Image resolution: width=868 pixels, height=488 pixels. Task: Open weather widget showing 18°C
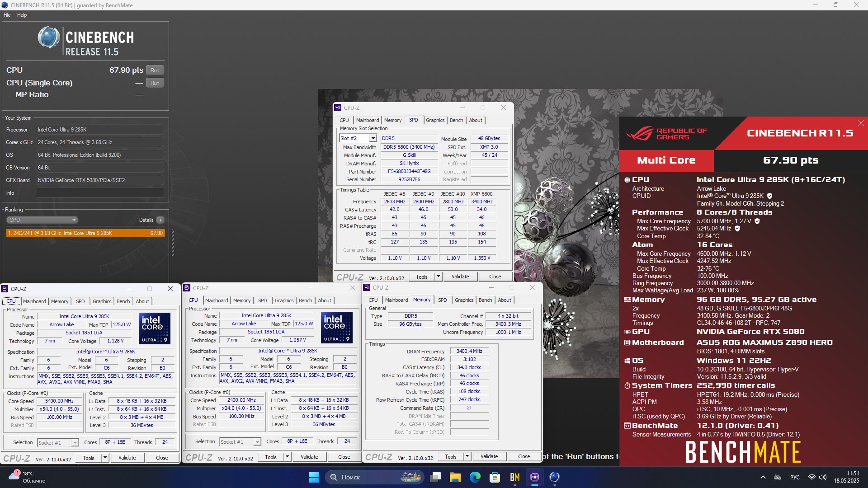pos(28,477)
